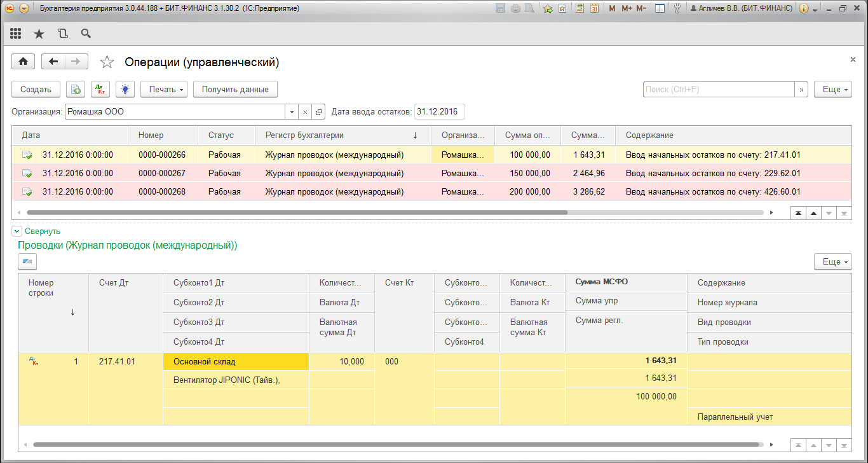Click the postings toolbar icon button

(27, 261)
